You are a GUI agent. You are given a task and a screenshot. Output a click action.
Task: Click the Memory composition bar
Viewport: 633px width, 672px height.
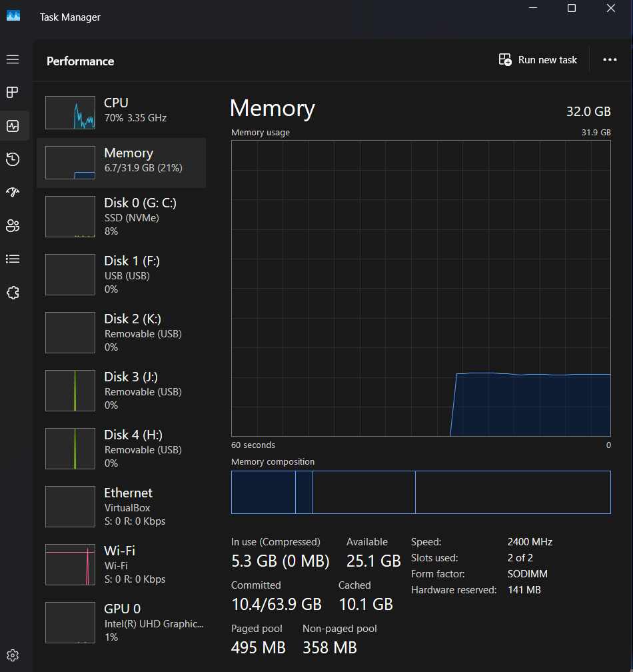tap(420, 492)
